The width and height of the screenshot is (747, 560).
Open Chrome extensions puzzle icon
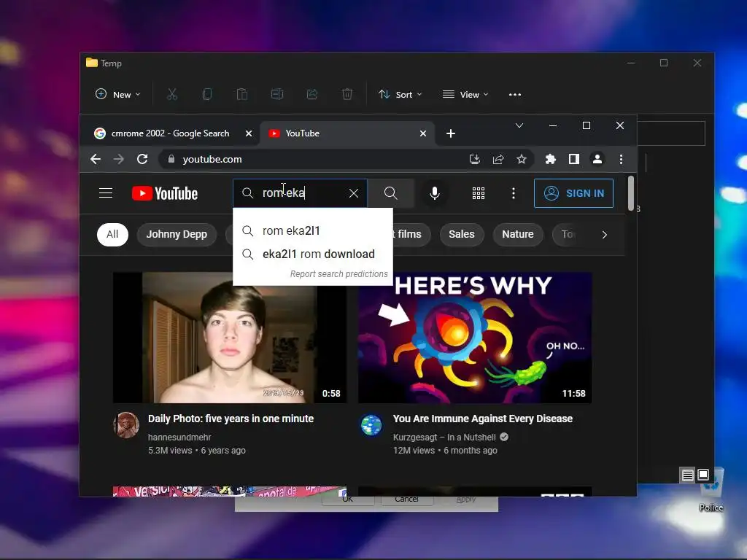pos(550,159)
